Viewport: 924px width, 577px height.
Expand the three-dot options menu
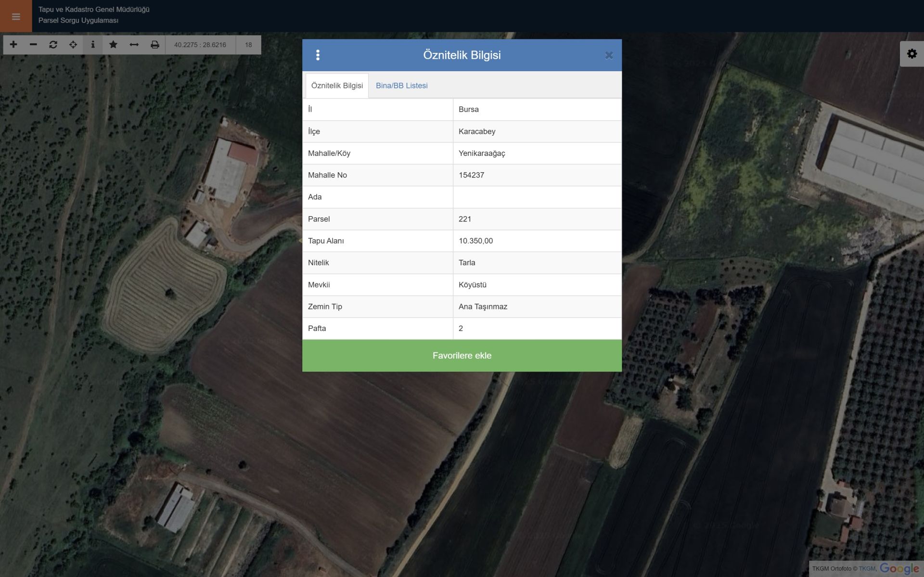[318, 55]
